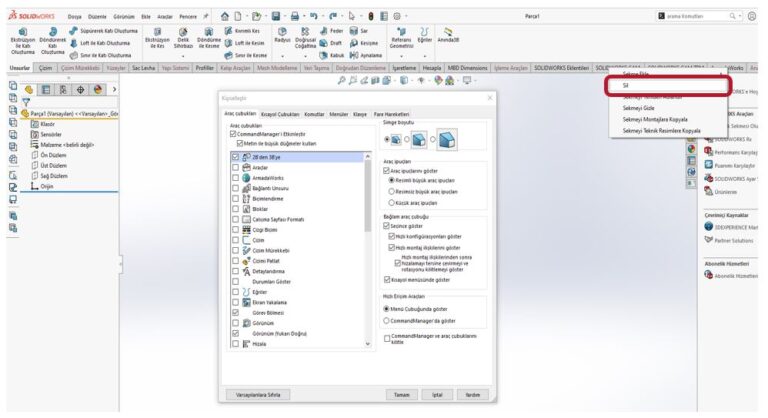768x418 pixels.
Task: Choose Sil from the context menu
Action: click(626, 86)
